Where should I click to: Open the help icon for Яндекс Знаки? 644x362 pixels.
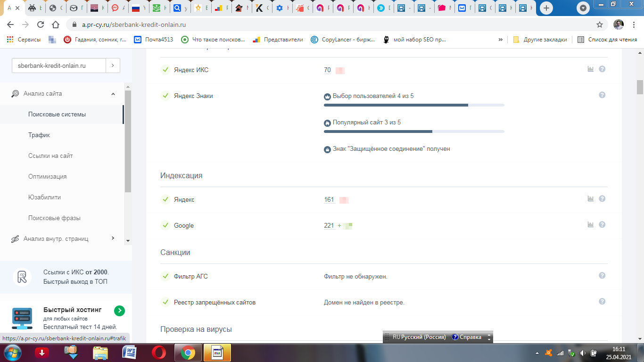tap(602, 95)
